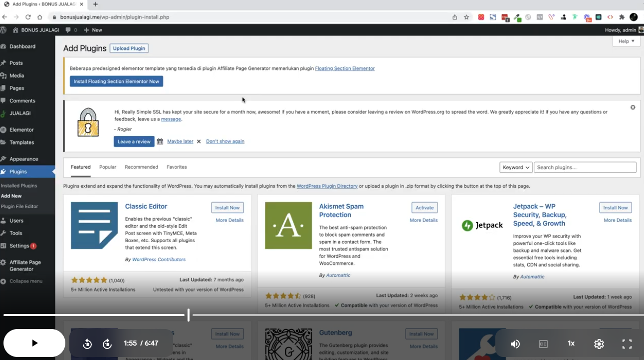
Task: Activate Akismet Spam Protection plugin
Action: tap(425, 208)
